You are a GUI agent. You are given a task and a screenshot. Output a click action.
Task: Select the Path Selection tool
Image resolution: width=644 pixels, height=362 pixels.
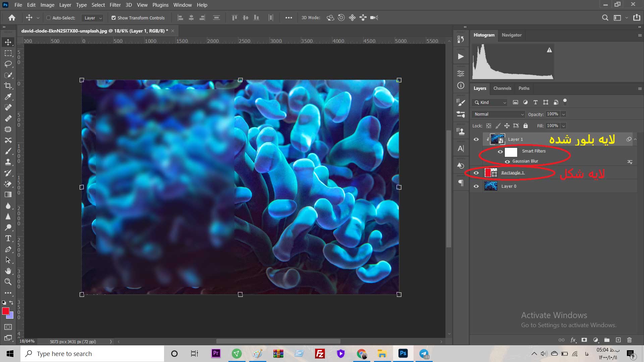pos(8,260)
